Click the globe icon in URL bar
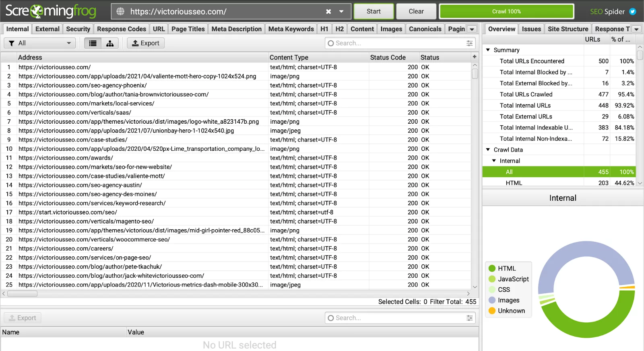Screen dimensions: 644x351 [120, 12]
